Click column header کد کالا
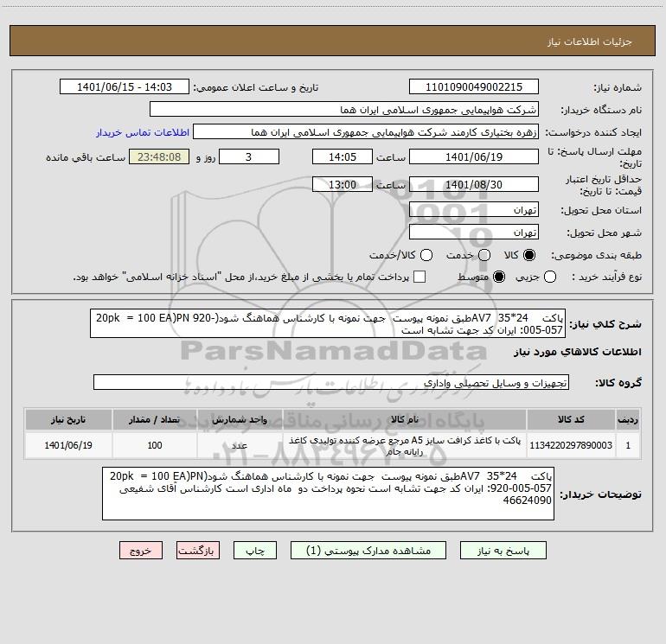Viewport: 666px width, 644px height. (x=571, y=419)
